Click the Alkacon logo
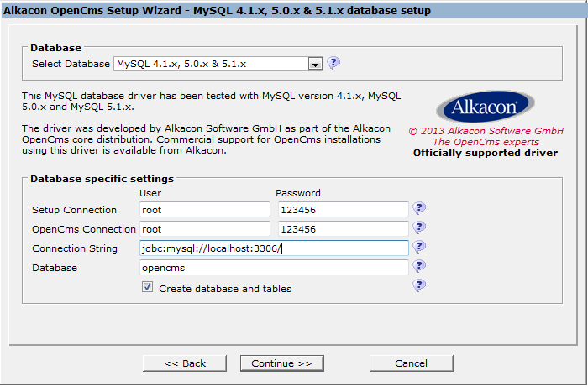The image size is (588, 387). point(486,107)
